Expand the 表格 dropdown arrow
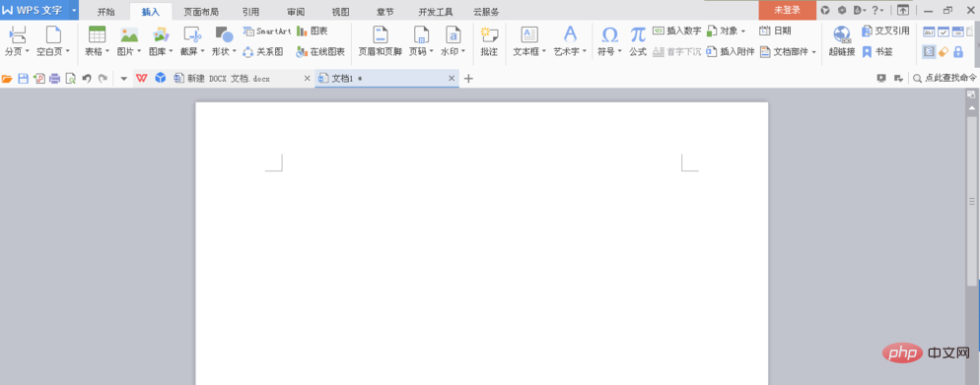This screenshot has height=385, width=980. (107, 52)
